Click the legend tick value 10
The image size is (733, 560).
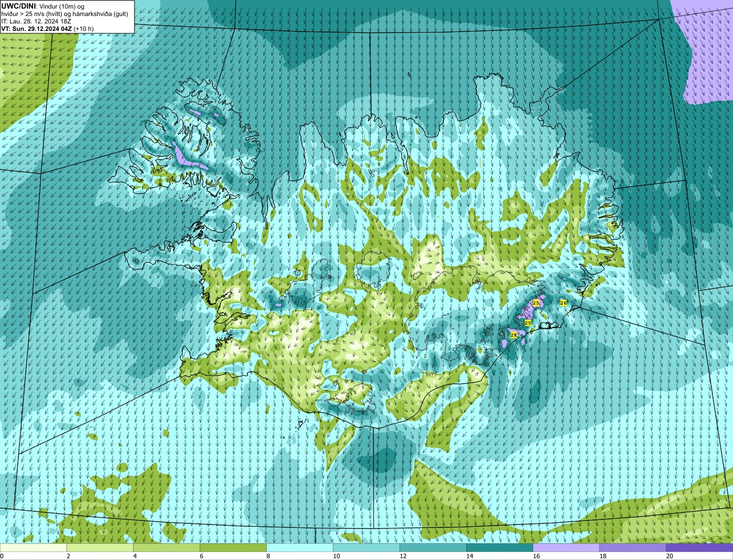click(336, 556)
